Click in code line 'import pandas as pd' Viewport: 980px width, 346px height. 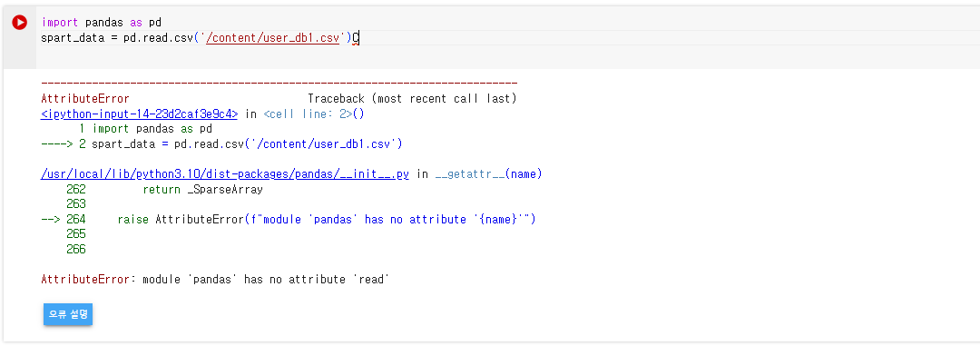[102, 23]
